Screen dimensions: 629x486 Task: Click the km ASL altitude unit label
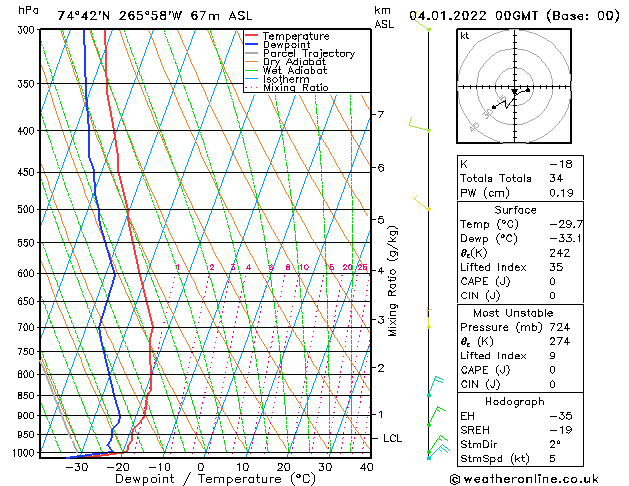[384, 17]
